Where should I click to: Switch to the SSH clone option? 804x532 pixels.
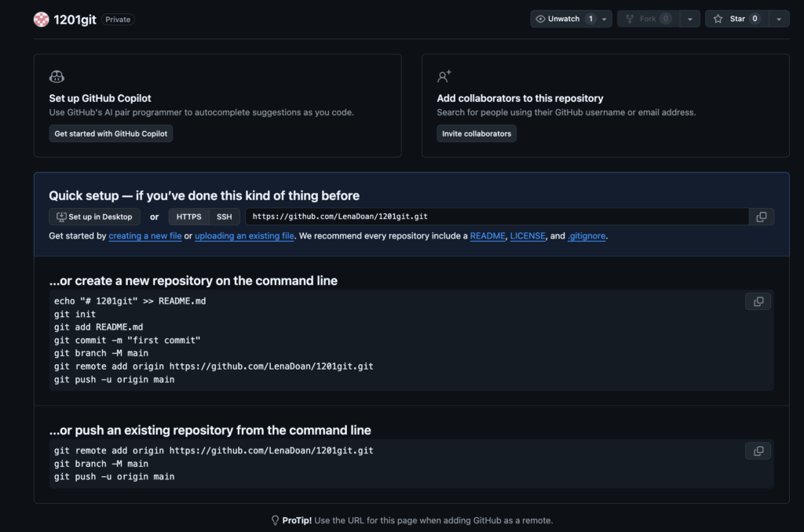[x=224, y=217]
